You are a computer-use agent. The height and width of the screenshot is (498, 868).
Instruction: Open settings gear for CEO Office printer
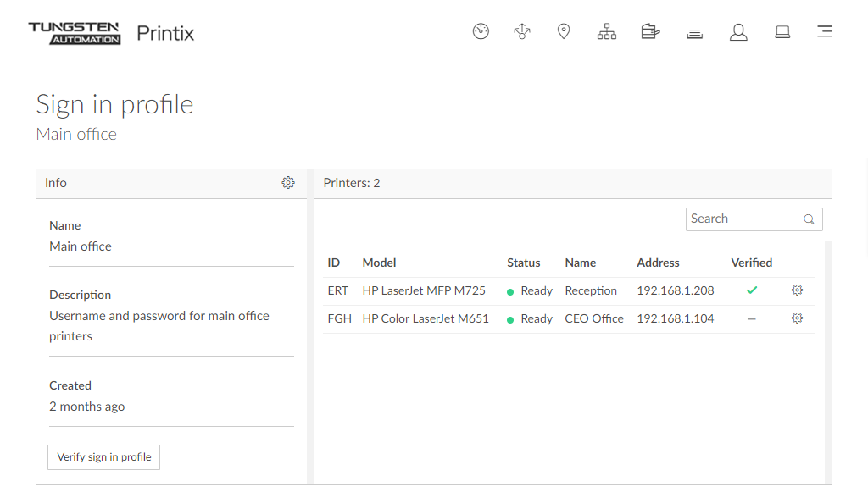click(x=797, y=318)
